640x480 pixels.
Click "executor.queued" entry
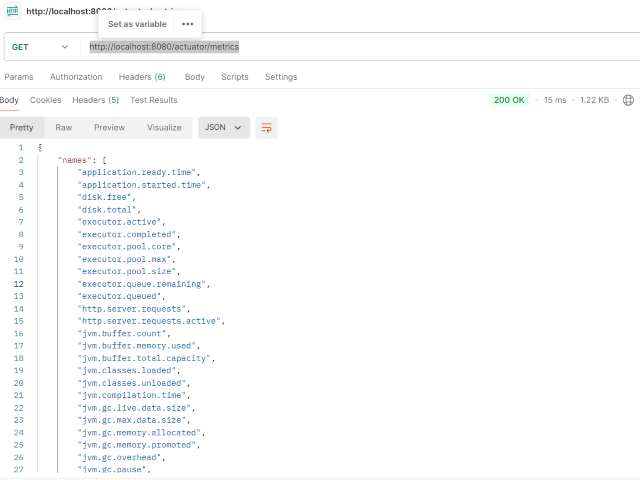pos(119,296)
